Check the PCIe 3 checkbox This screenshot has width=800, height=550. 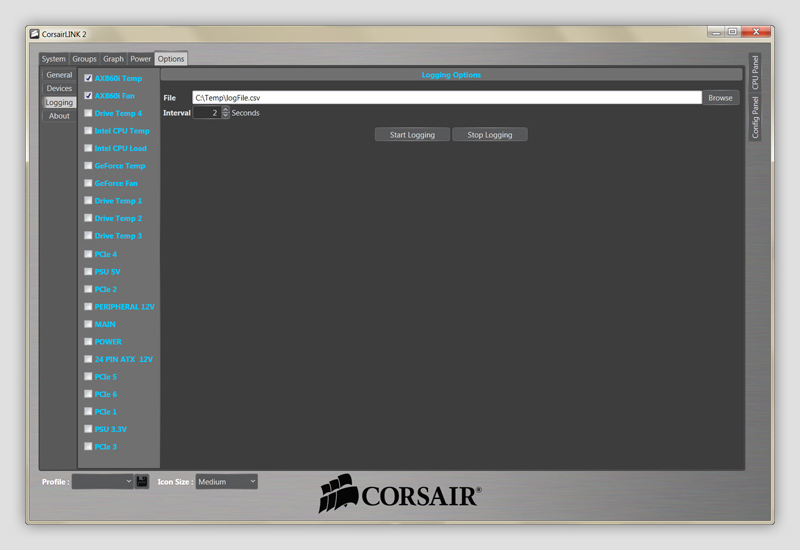pyautogui.click(x=88, y=446)
